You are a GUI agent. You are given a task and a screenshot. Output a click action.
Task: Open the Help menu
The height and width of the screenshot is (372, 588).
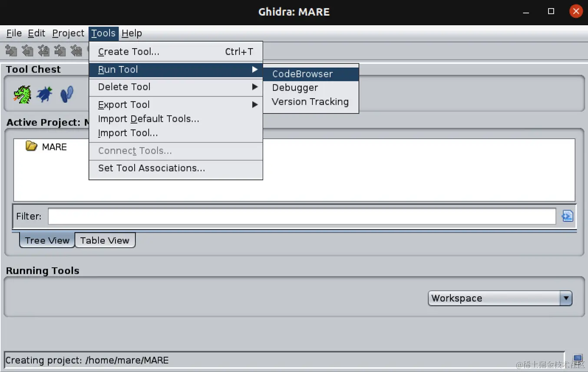pos(132,33)
